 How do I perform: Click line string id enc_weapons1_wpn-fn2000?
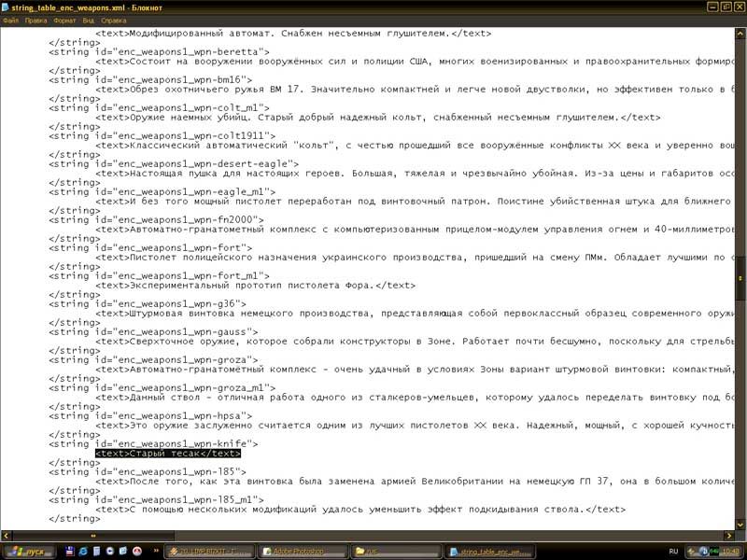point(156,220)
